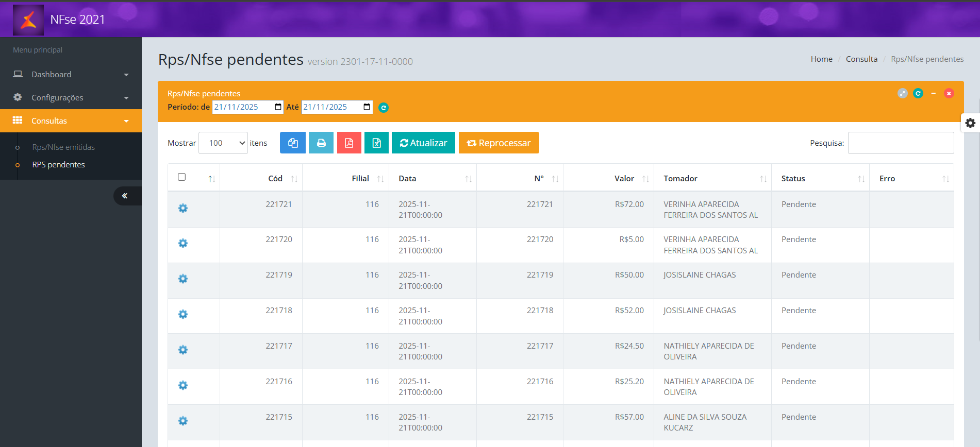980x447 pixels.
Task: Click the copy table toolbar button
Action: [293, 143]
